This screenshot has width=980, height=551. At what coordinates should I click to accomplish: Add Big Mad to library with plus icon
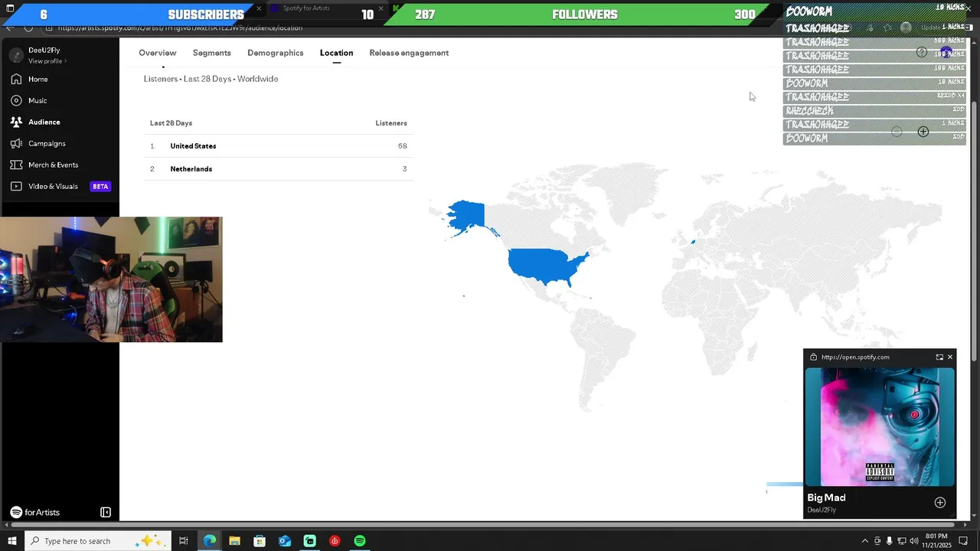tap(939, 503)
